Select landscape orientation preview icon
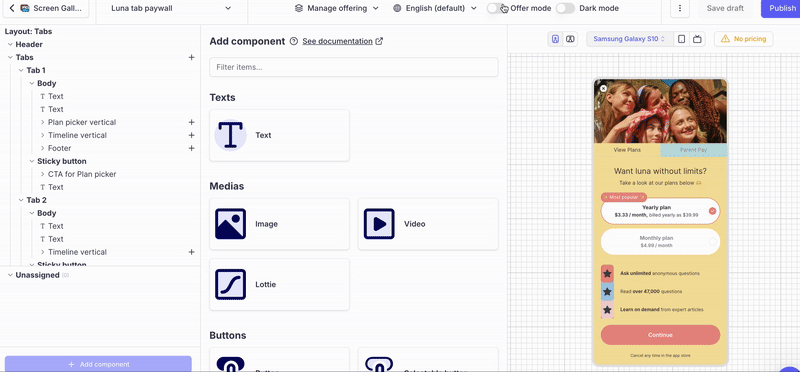Screen dimensions: 800x372 pyautogui.click(x=570, y=39)
